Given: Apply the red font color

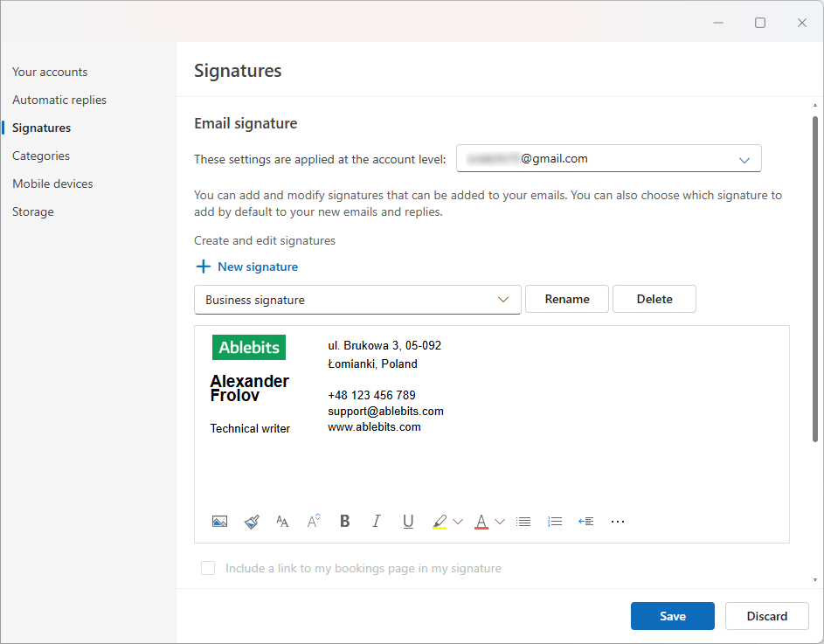Looking at the screenshot, I should coord(481,522).
